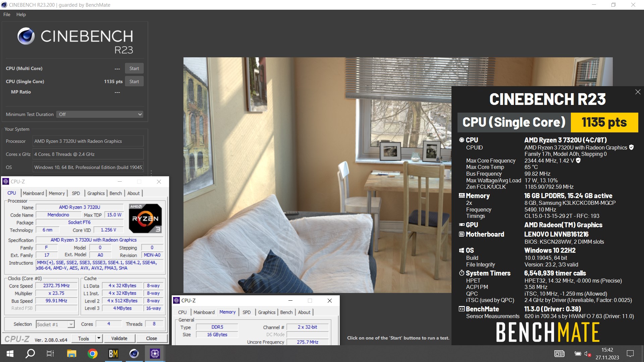This screenshot has height=362, width=644.
Task: Open Bench tab in top CPU-Z window
Action: tap(116, 193)
